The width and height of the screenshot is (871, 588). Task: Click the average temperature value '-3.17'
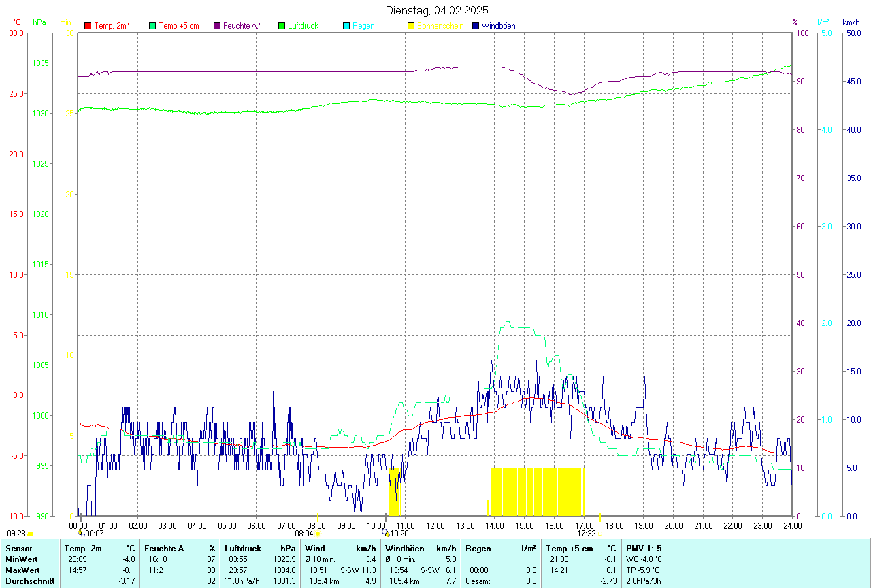[x=127, y=581]
